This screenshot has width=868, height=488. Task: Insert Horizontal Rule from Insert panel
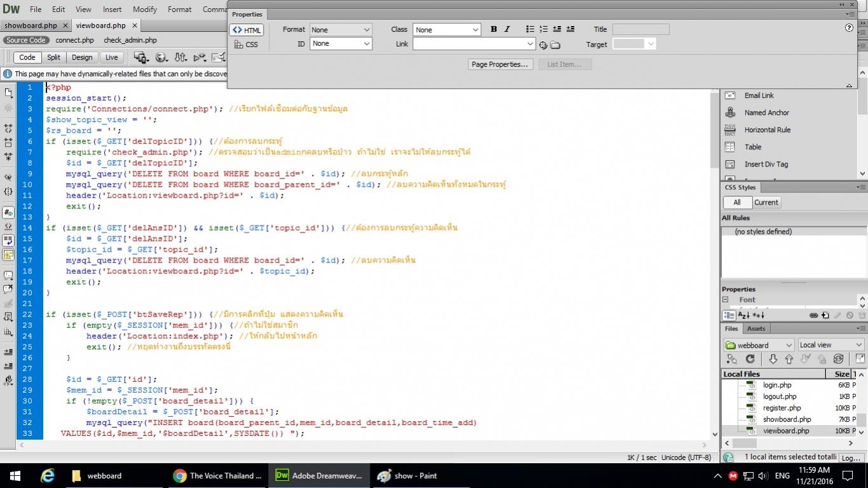[x=767, y=130]
